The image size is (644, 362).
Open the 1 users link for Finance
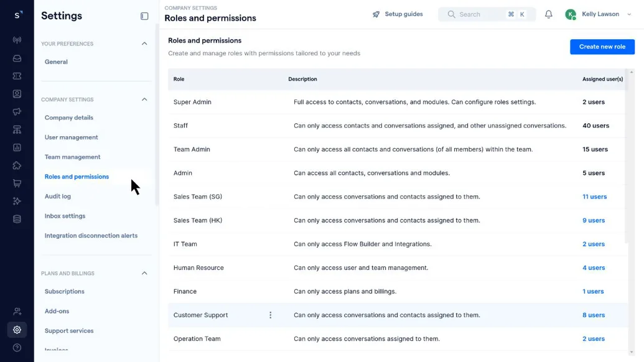point(593,292)
